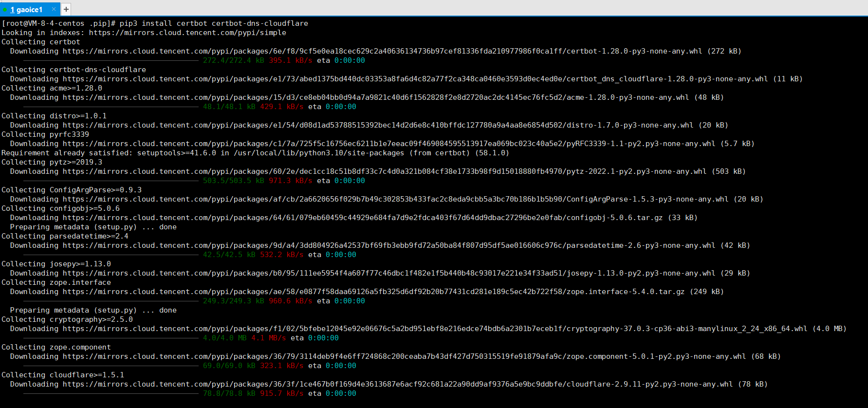Viewport: 868px width, 408px height.
Task: Click the cryptography 4.0 MB progress bar
Action: click(104, 338)
